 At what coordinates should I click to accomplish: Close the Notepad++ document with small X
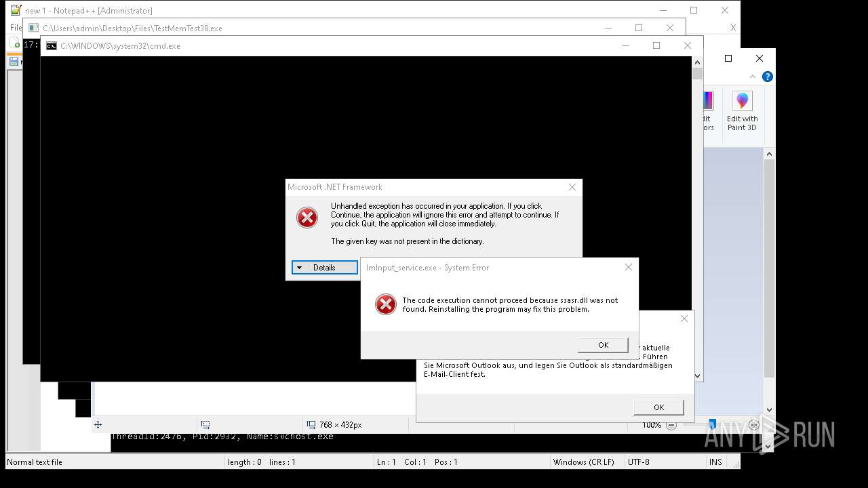pyautogui.click(x=733, y=28)
